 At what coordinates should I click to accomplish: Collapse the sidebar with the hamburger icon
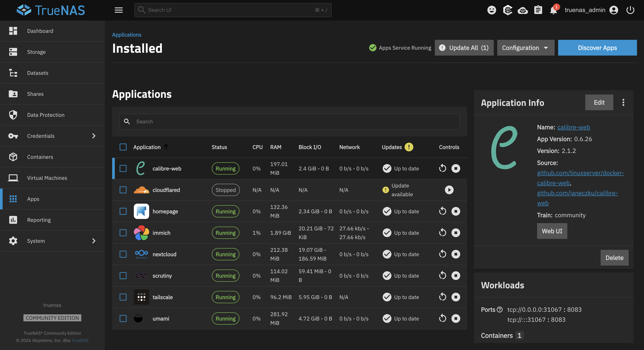pos(119,10)
